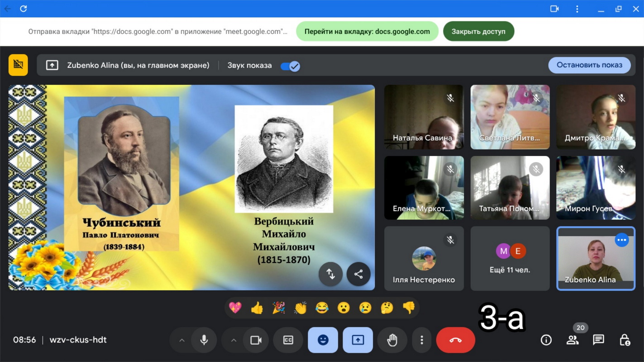Click the share icon on presentation
This screenshot has height=362, width=644.
358,274
